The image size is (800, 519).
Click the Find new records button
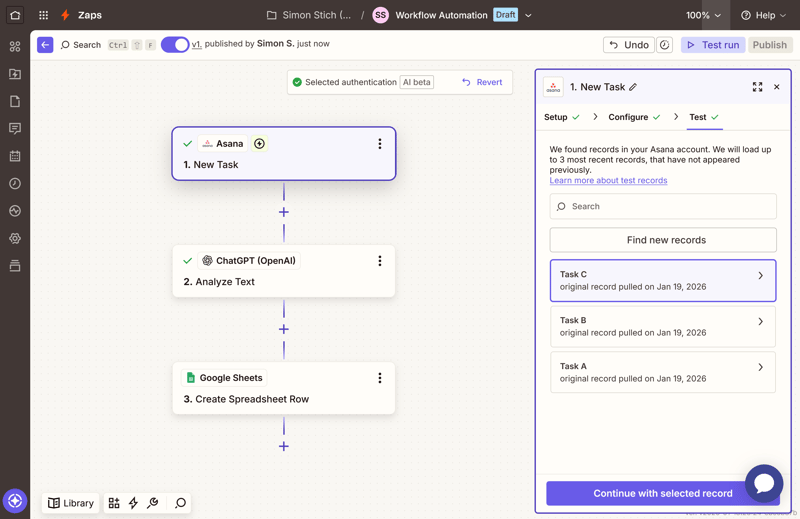[x=663, y=240]
